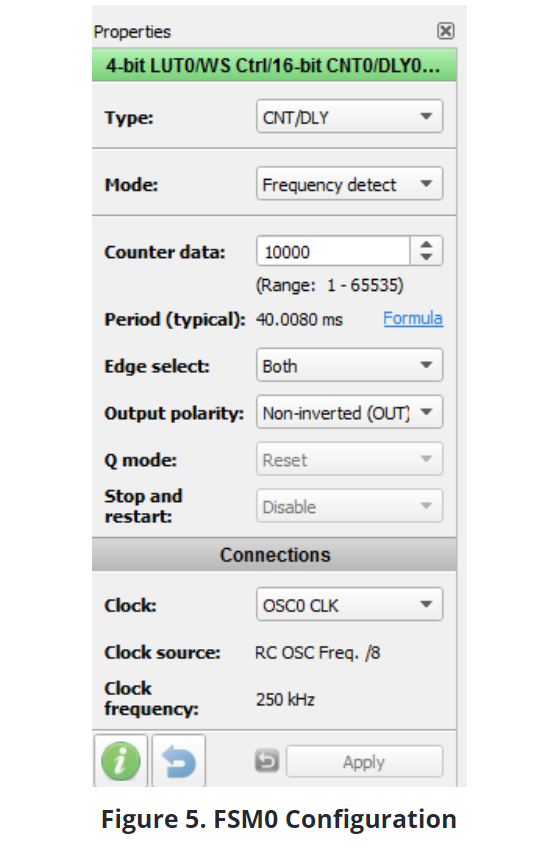The height and width of the screenshot is (858, 556).
Task: Click the small gray revert icon beside Apply
Action: pos(267,761)
